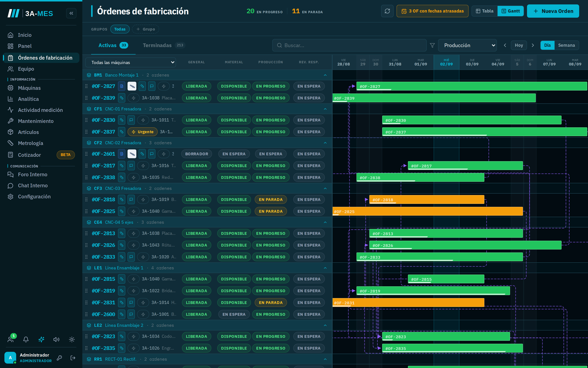The width and height of the screenshot is (588, 368).
Task: Collapse the LE2 Línea Ensamblaje 2 group
Action: 325,325
